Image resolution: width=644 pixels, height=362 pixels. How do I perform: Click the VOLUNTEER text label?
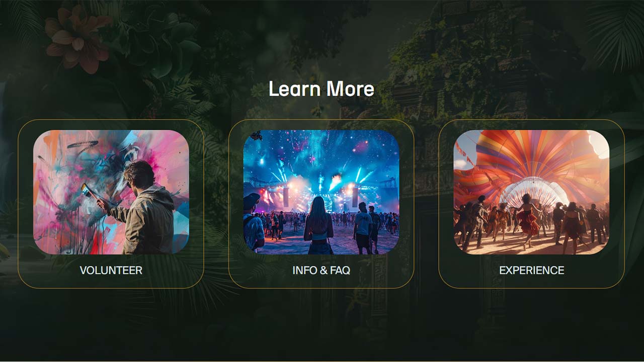pos(111,270)
